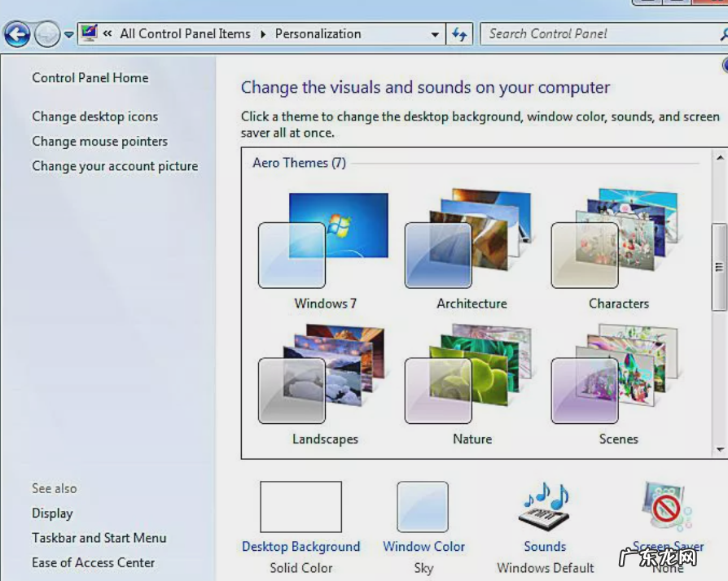
Task: Open the Desktop Background settings icon
Action: coord(301,506)
